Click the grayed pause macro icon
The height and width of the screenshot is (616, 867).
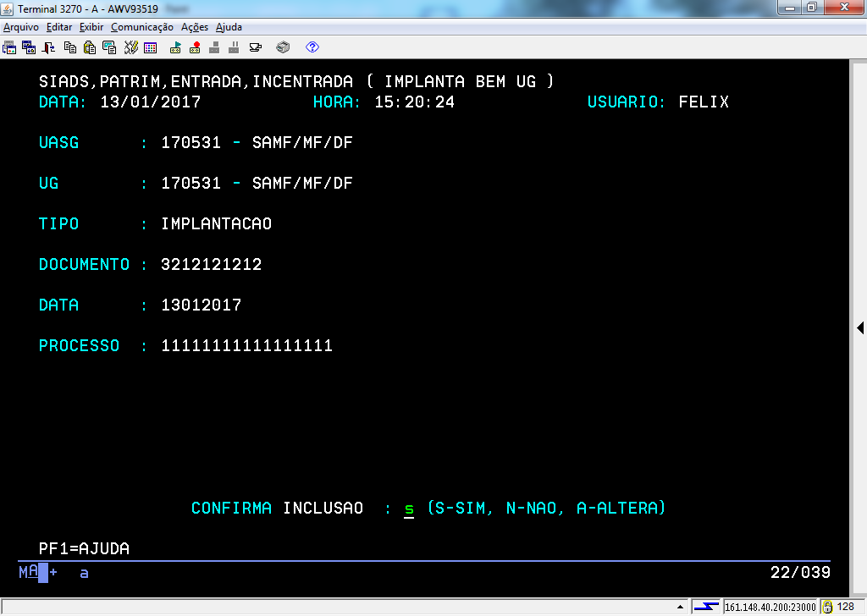click(234, 47)
